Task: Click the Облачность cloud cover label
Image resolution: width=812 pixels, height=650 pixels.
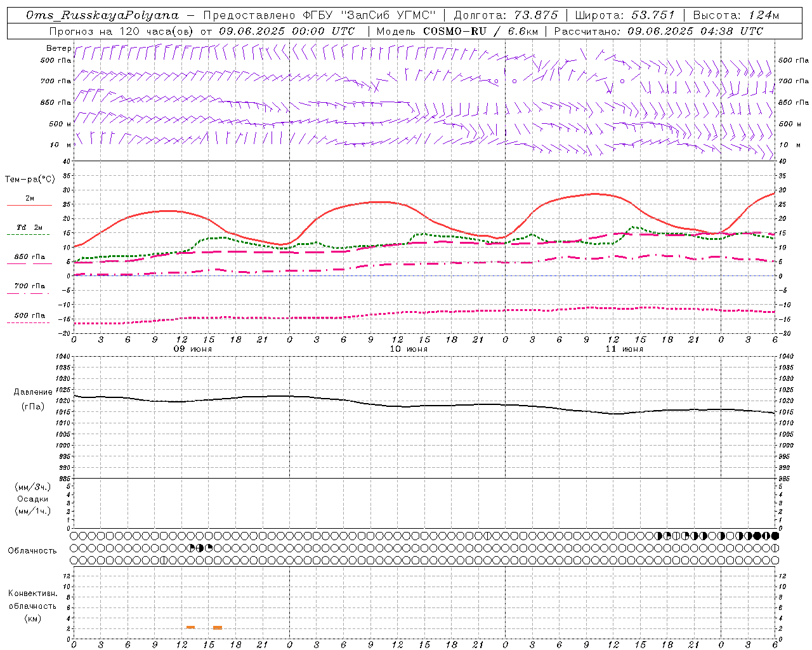Action: click(x=32, y=551)
